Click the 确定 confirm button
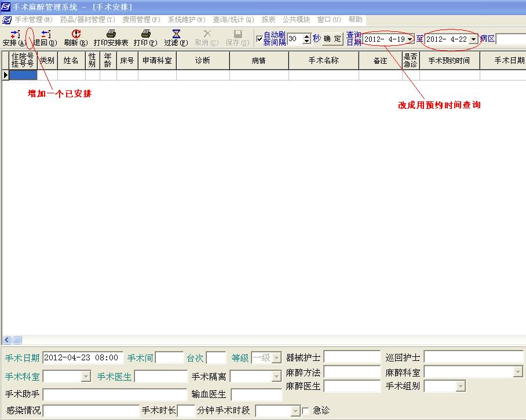The width and height of the screenshot is (526, 420). (x=333, y=39)
